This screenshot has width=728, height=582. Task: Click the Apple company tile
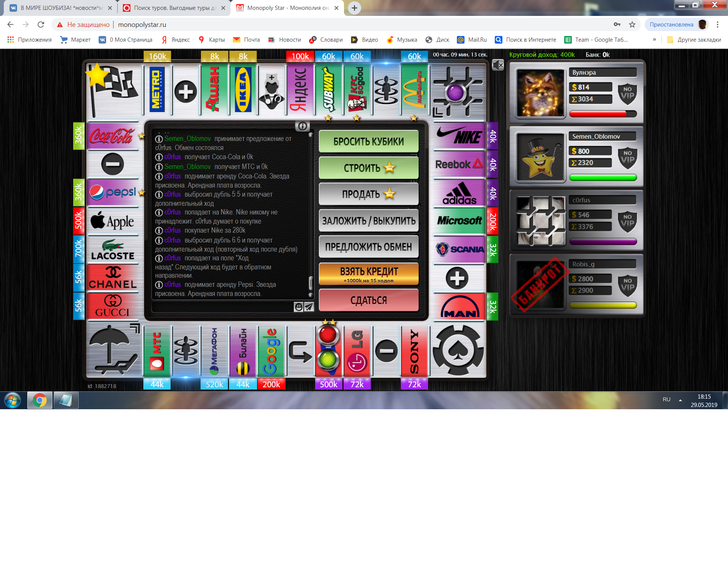pyautogui.click(x=112, y=221)
